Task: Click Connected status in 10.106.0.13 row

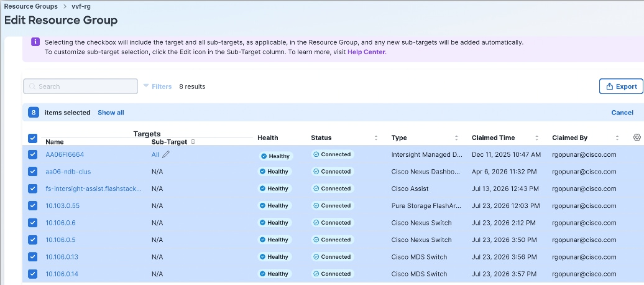Action: pyautogui.click(x=333, y=256)
